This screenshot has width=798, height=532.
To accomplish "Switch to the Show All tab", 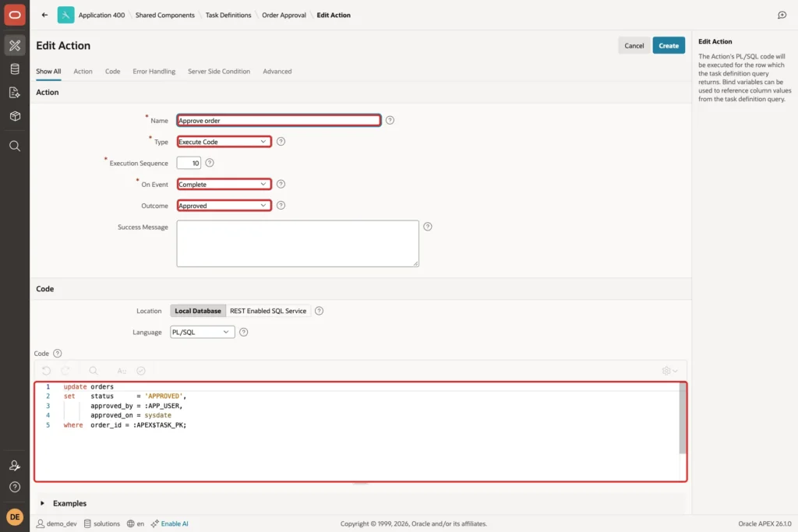I will coord(48,71).
